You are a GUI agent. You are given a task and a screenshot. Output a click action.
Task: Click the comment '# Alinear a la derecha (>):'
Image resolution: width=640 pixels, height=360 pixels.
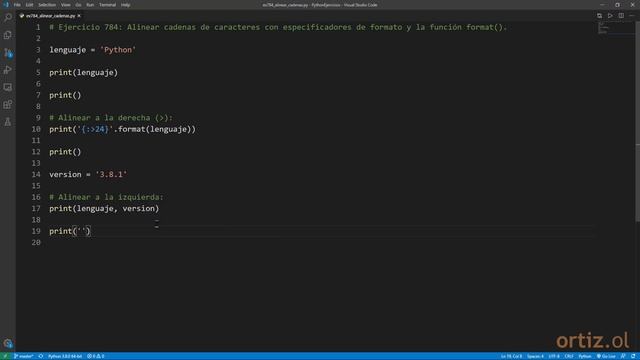click(111, 118)
